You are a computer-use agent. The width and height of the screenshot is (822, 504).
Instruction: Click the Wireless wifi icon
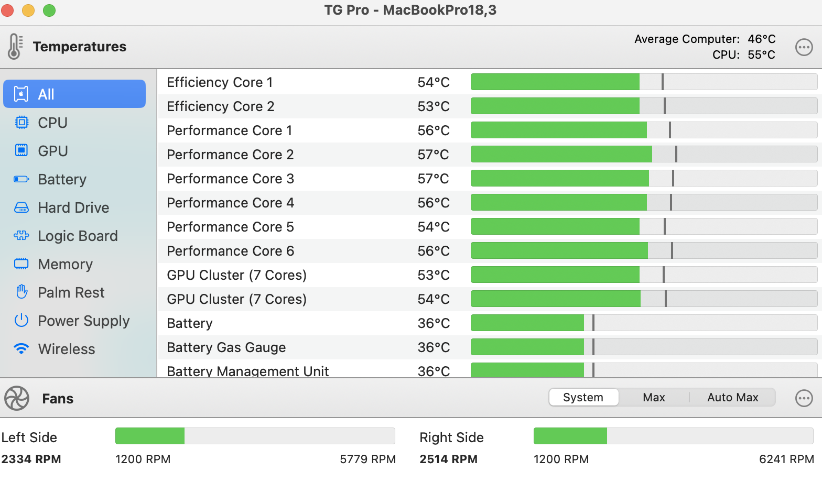point(21,349)
